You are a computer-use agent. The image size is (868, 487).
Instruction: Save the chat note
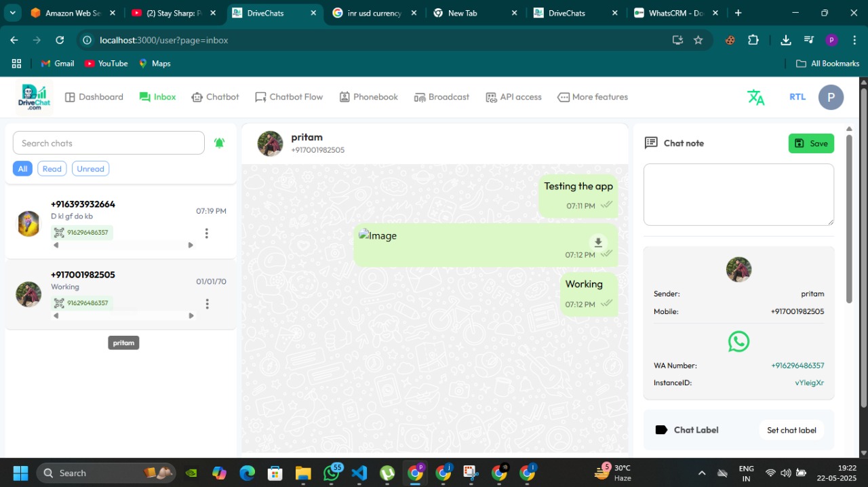811,143
